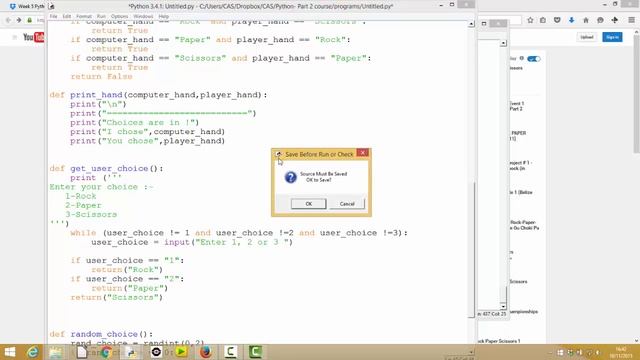Click the 'return False' code line
Viewport: 640px width, 360px height.
tap(101, 76)
